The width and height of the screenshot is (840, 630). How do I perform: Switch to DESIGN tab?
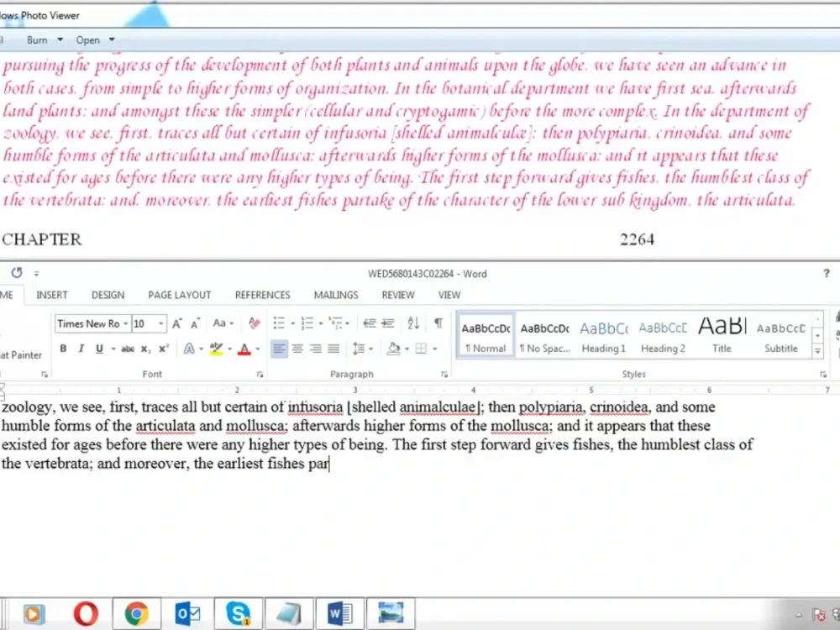click(108, 295)
